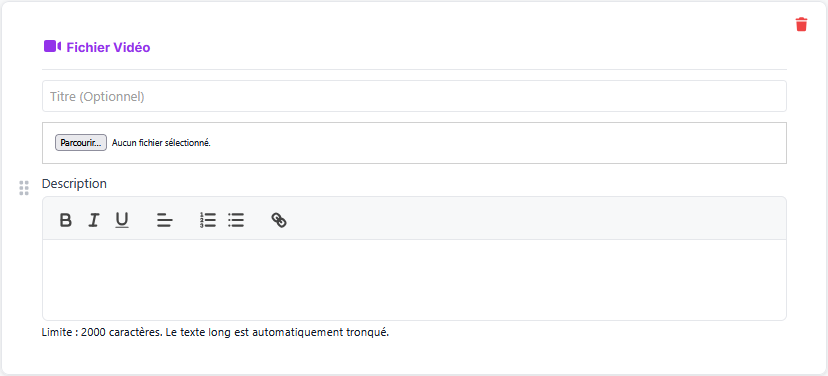Apply italic formatting to the description
828x376 pixels.
pos(93,220)
